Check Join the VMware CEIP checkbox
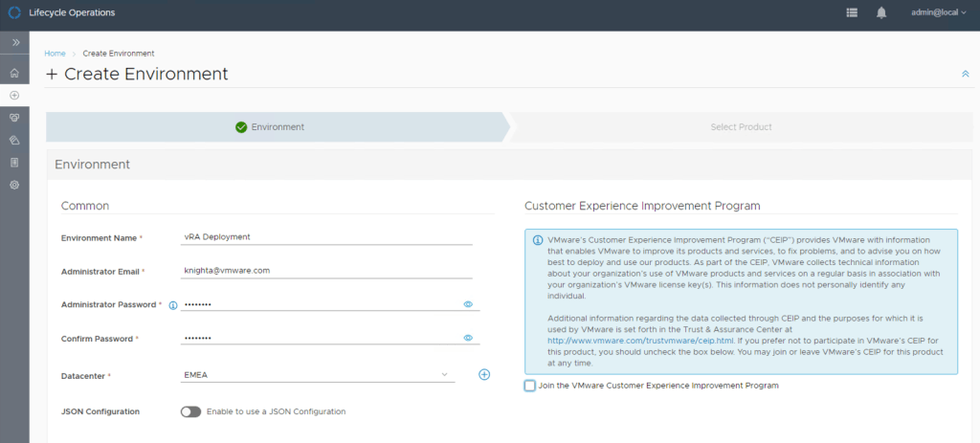Image resolution: width=980 pixels, height=443 pixels. pyautogui.click(x=530, y=386)
